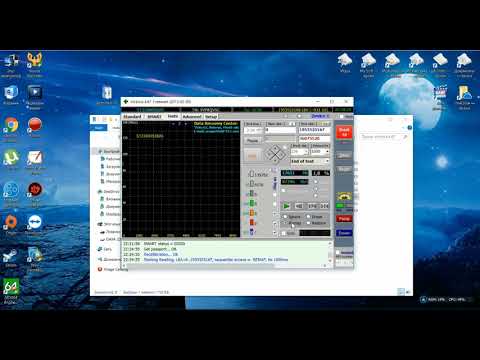Click the Sleep button
Viewport: 480px width, 360px height.
point(344,156)
